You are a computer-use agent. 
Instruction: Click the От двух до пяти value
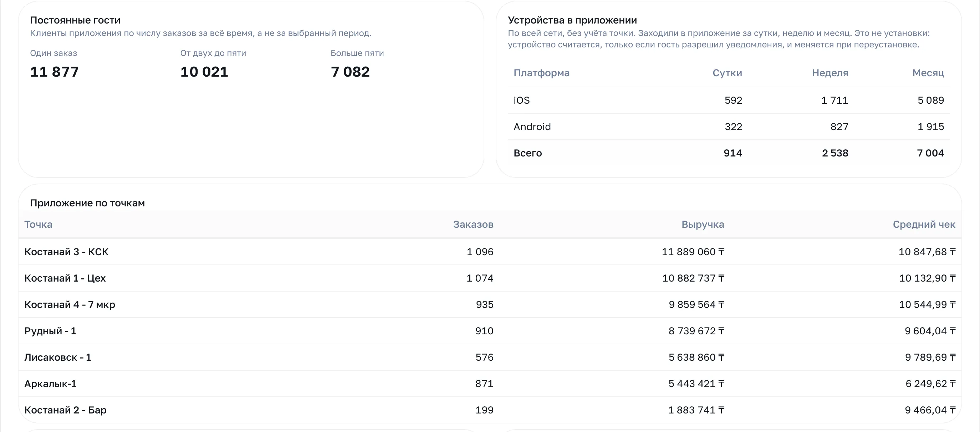pyautogui.click(x=204, y=72)
